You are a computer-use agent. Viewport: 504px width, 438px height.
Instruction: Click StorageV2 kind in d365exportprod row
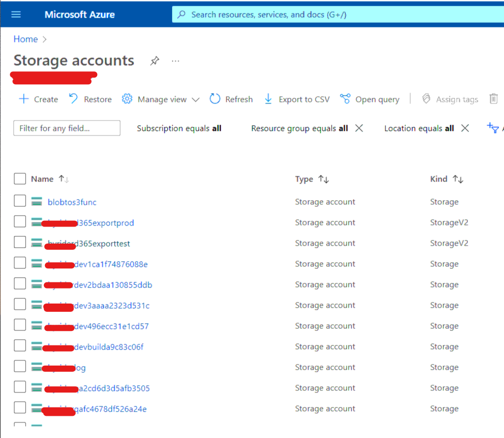(449, 222)
